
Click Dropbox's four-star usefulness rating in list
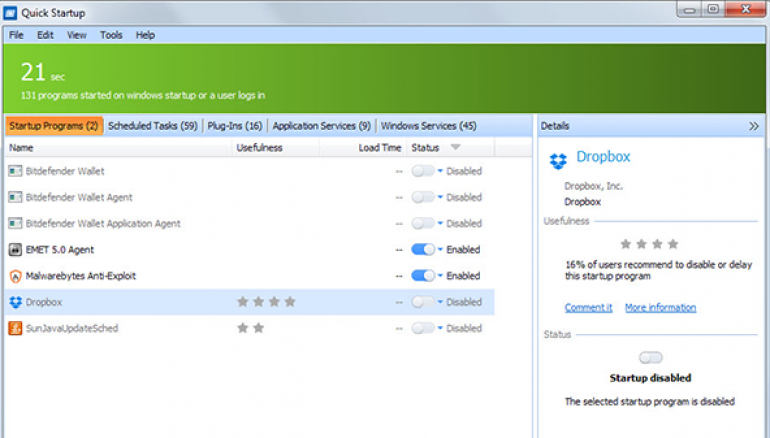click(266, 301)
